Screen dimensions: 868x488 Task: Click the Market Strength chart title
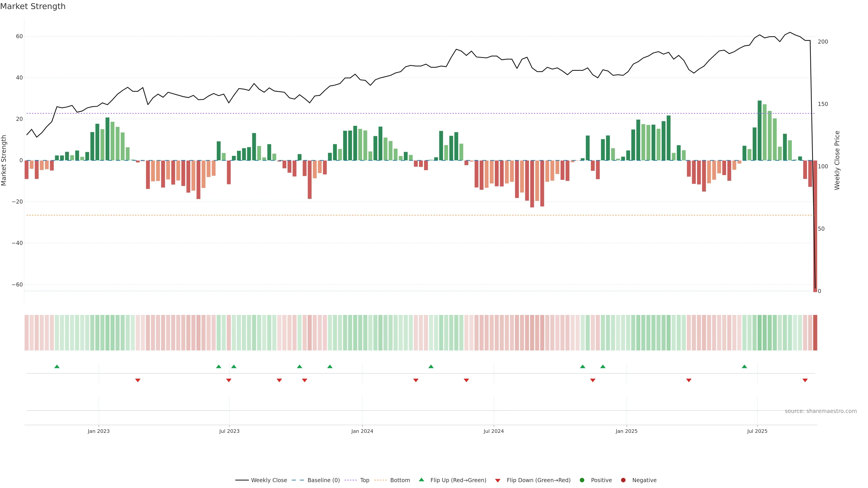[33, 6]
